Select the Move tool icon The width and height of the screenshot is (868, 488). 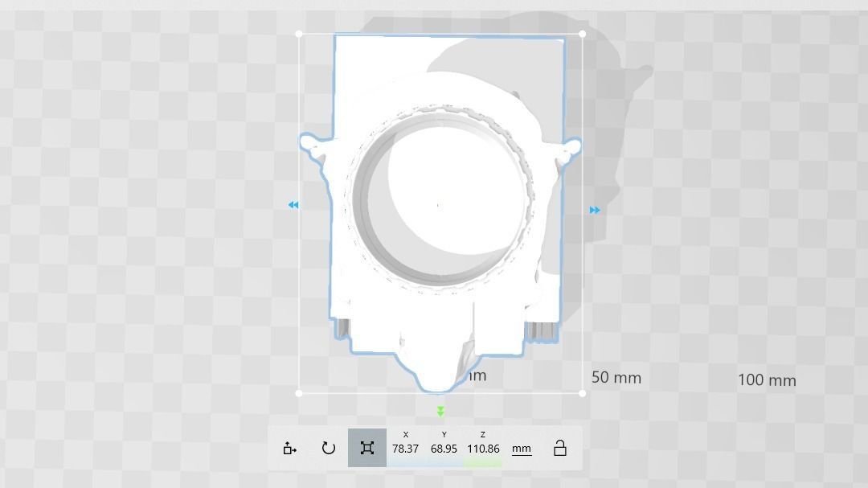pos(289,448)
